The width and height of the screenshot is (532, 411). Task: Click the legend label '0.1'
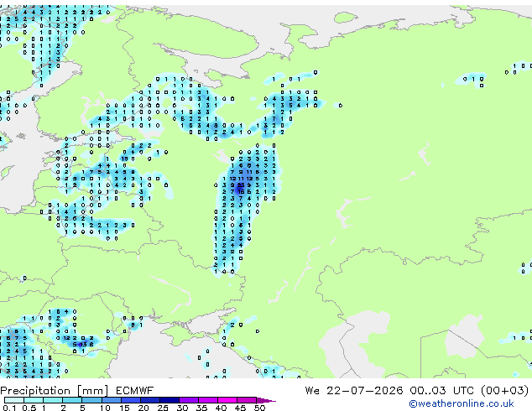(9, 408)
